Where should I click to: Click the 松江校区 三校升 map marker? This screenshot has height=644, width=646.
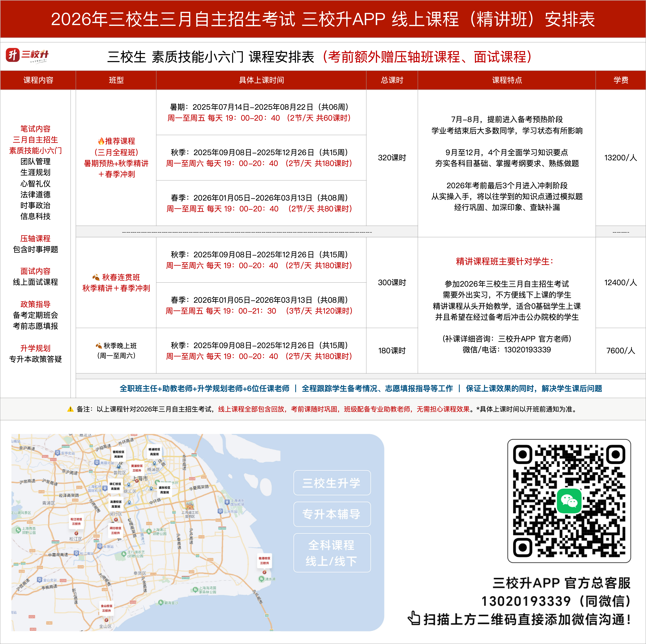[x=76, y=522]
